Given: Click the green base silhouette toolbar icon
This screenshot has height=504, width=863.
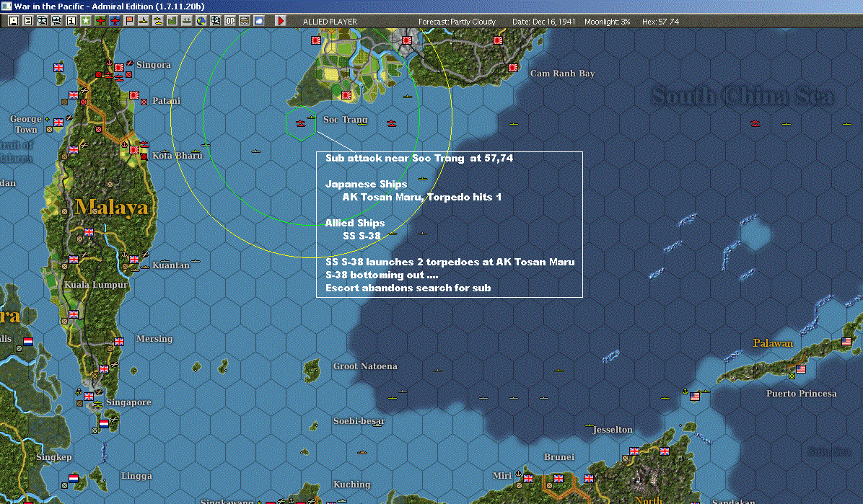Looking at the screenshot, I should click(172, 21).
